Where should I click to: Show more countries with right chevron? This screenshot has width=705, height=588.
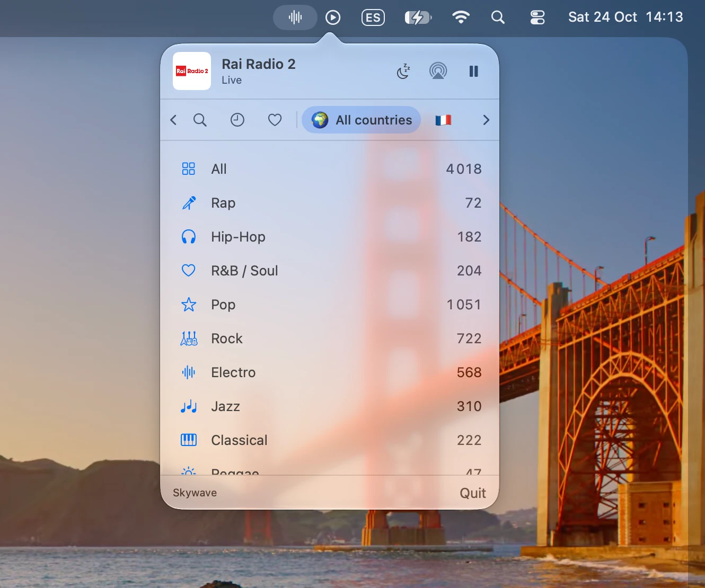coord(486,120)
